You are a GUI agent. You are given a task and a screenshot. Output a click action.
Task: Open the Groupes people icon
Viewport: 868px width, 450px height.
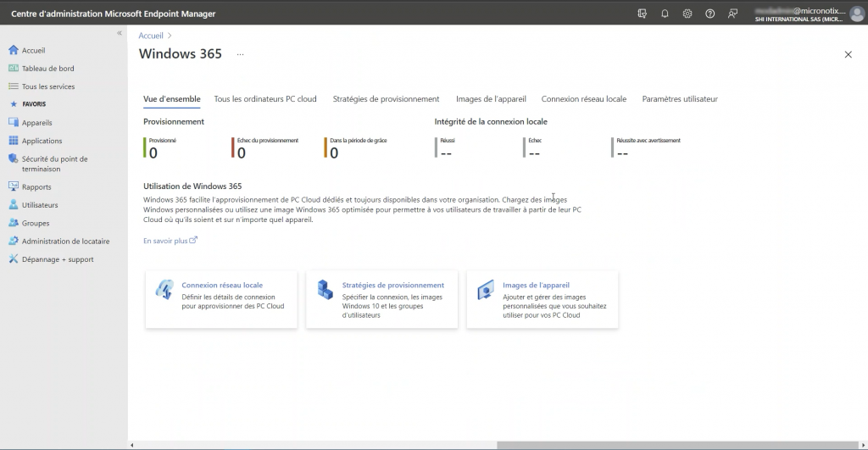[14, 223]
